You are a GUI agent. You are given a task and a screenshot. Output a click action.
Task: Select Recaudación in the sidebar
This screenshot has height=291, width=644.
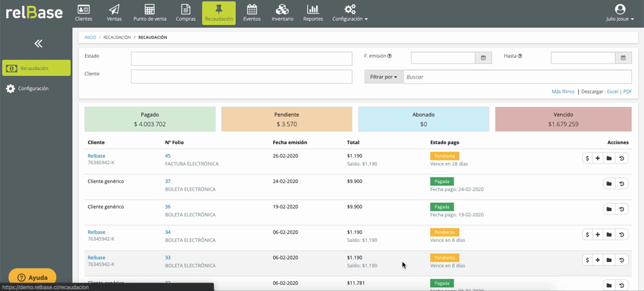pos(36,68)
